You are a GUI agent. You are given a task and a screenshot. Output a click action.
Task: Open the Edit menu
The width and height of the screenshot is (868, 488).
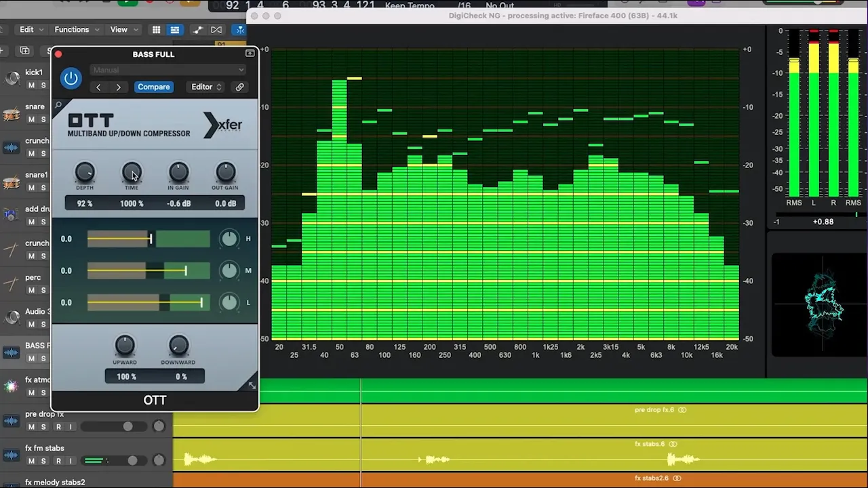point(31,29)
